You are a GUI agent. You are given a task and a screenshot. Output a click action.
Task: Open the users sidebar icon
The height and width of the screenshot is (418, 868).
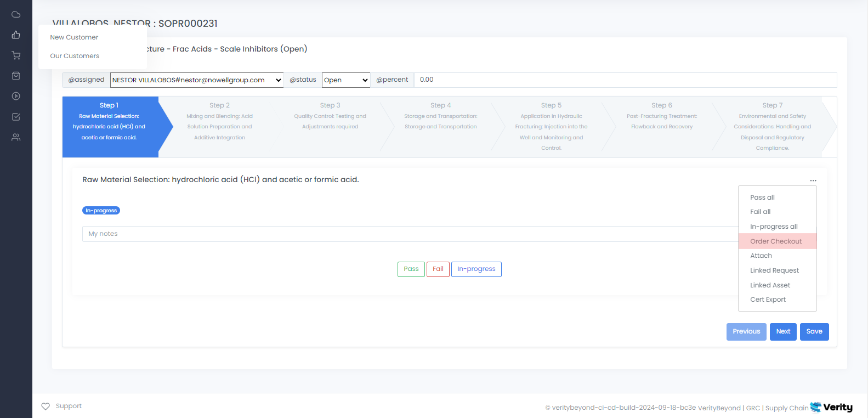pos(16,137)
